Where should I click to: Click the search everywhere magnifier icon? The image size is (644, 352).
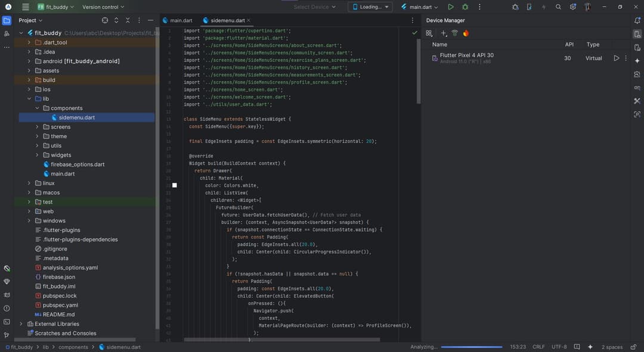click(558, 7)
